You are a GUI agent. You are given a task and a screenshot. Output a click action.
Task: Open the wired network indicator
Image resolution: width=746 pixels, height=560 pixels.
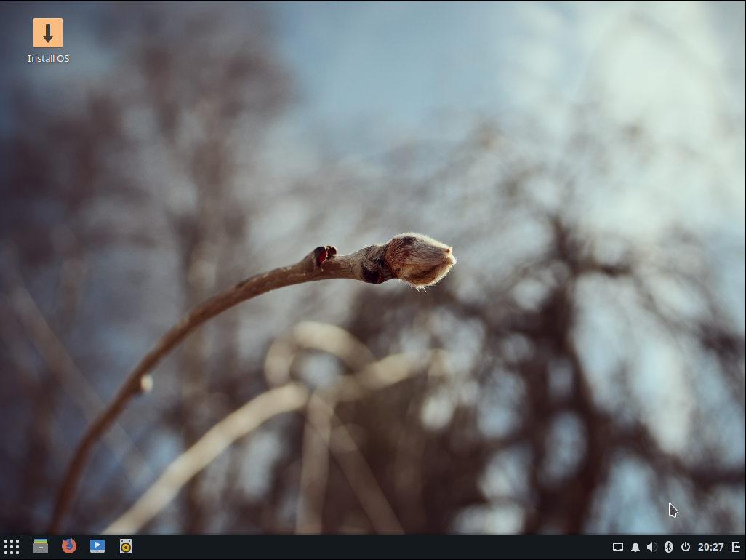(618, 547)
